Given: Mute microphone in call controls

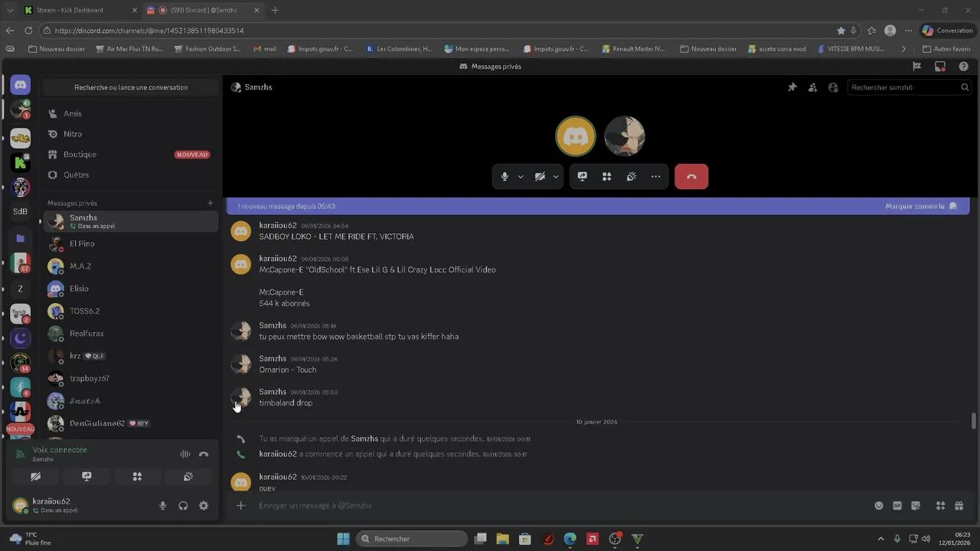Looking at the screenshot, I should 505,176.
